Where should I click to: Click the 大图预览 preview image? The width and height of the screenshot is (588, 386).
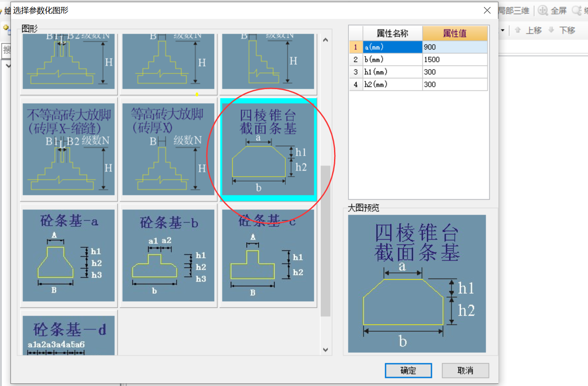[x=417, y=283]
